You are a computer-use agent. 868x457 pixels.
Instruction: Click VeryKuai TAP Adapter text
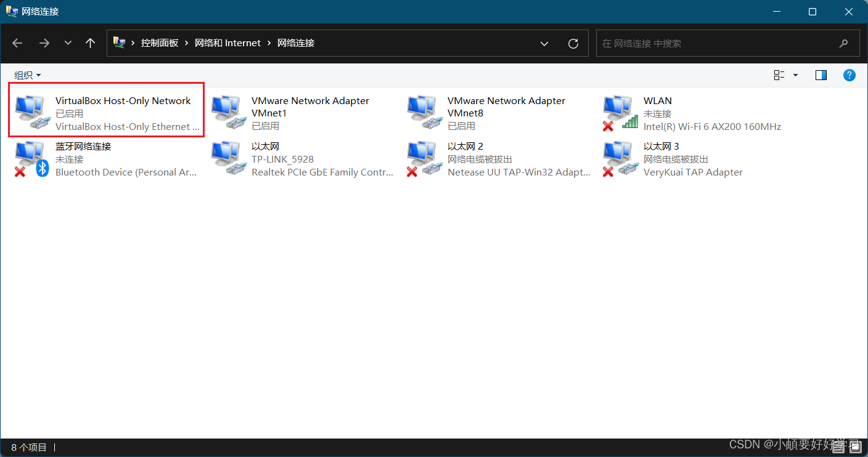click(693, 172)
